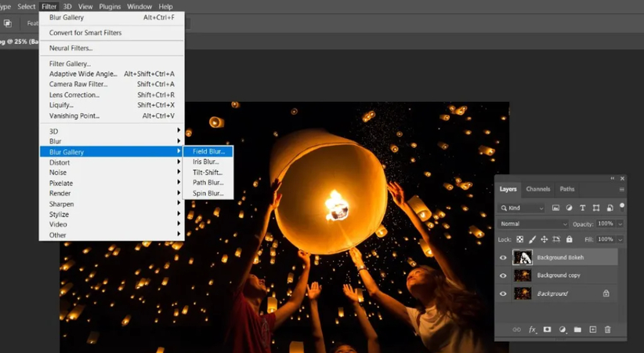Switch to the Paths tab
644x353 pixels.
point(567,189)
